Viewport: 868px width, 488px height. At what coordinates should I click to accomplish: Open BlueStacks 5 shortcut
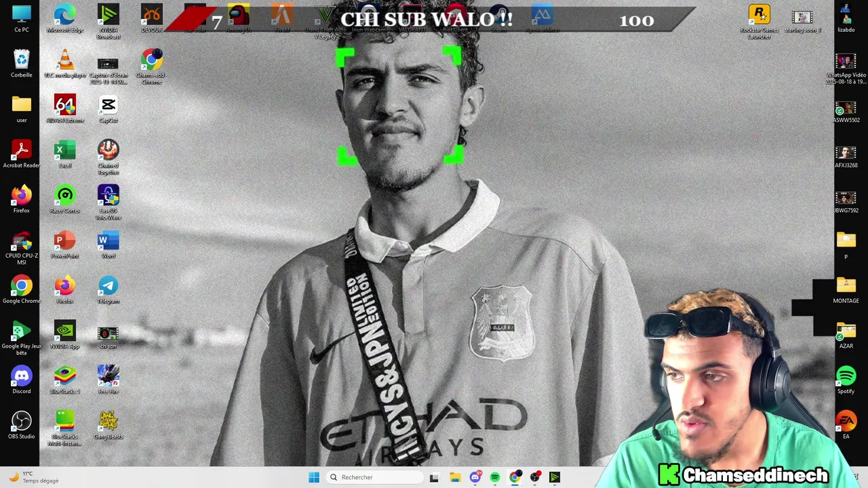pos(65,381)
